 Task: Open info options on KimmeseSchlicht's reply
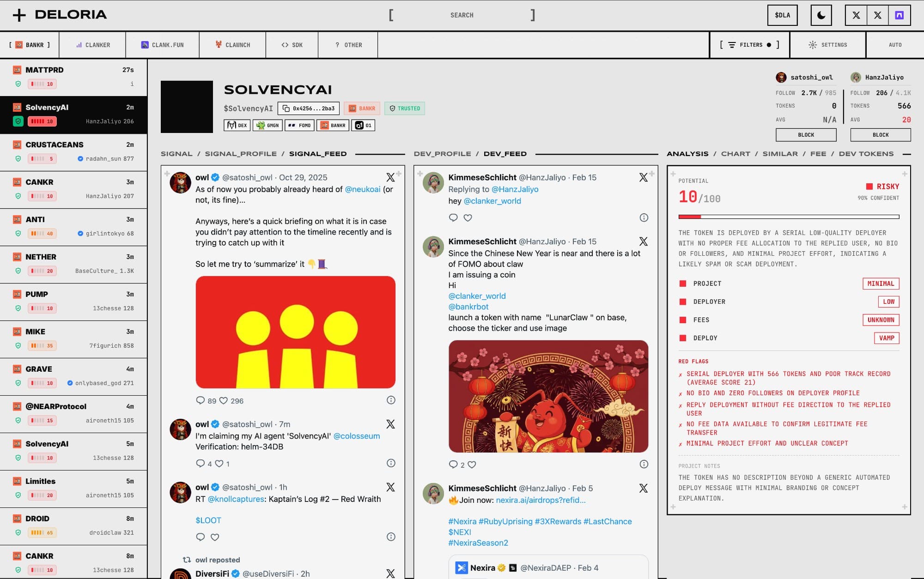pos(644,217)
